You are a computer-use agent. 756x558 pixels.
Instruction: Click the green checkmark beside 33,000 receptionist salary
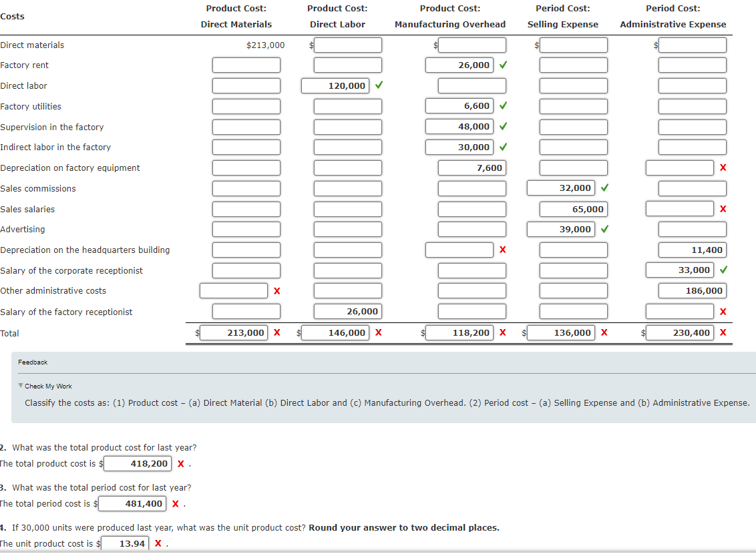724,270
